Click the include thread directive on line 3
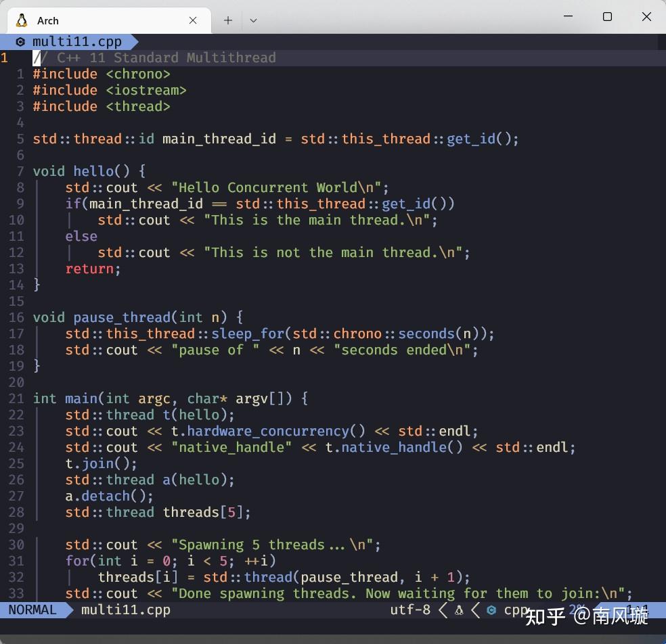Screen dimensions: 666x644 coord(102,106)
